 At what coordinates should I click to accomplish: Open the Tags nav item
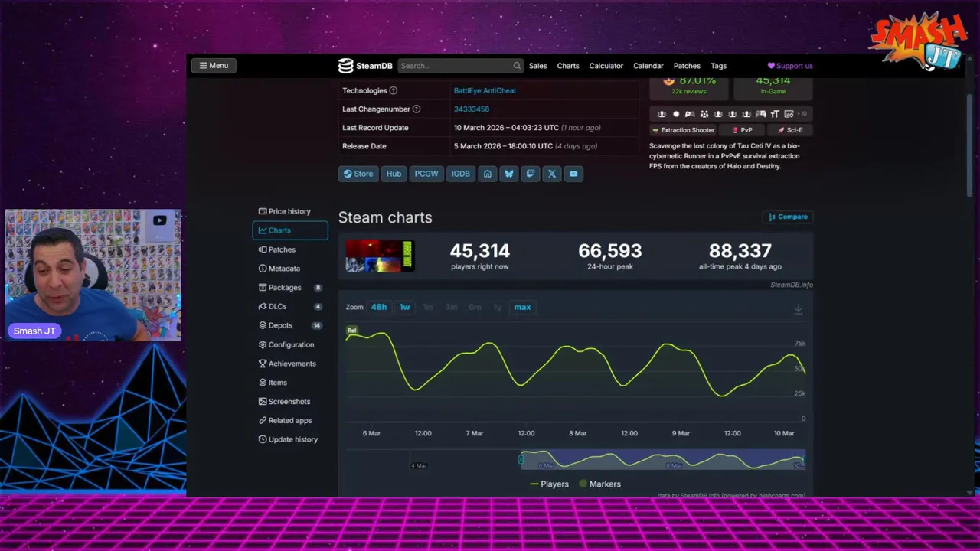[x=718, y=66]
